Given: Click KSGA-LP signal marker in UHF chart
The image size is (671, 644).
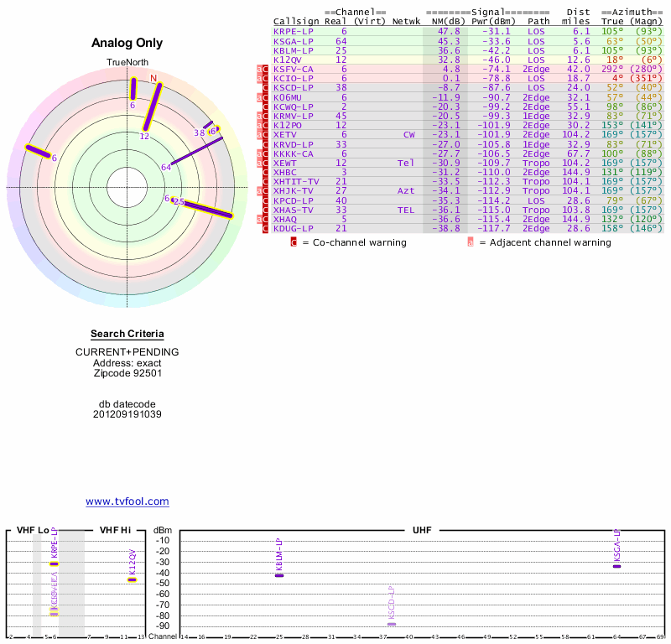Looking at the screenshot, I should tap(616, 566).
